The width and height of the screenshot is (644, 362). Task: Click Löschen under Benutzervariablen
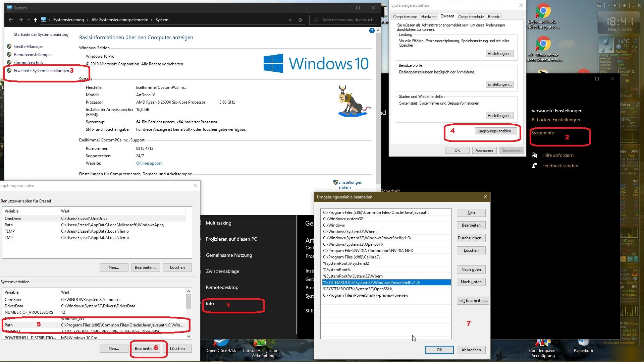(177, 267)
